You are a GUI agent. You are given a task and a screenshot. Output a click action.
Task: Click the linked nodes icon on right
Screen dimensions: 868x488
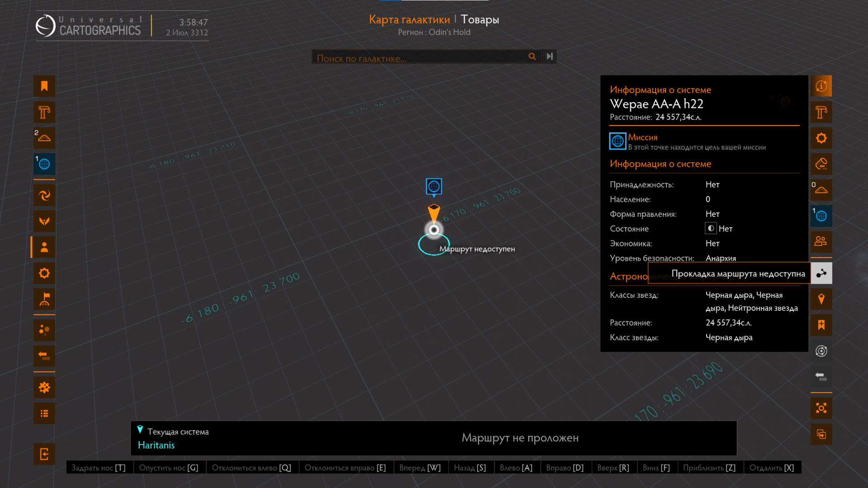[821, 408]
